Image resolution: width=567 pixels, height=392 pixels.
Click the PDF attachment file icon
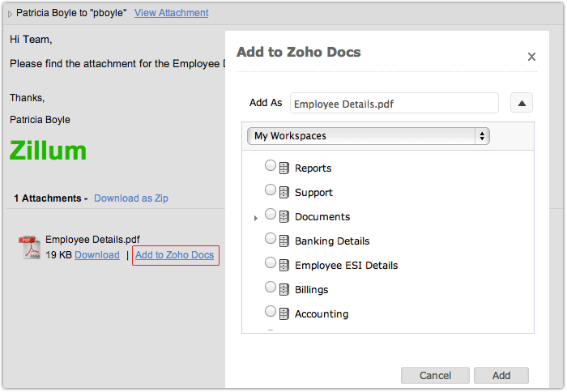pos(30,248)
